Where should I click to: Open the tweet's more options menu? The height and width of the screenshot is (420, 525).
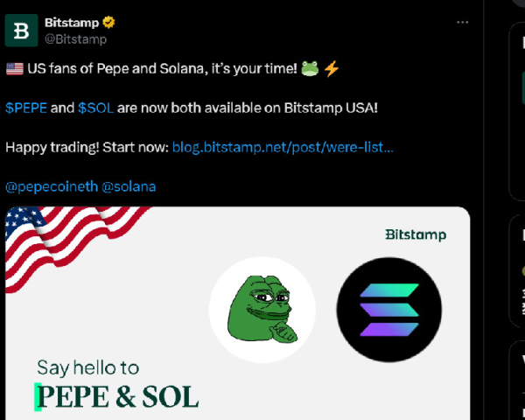462,22
